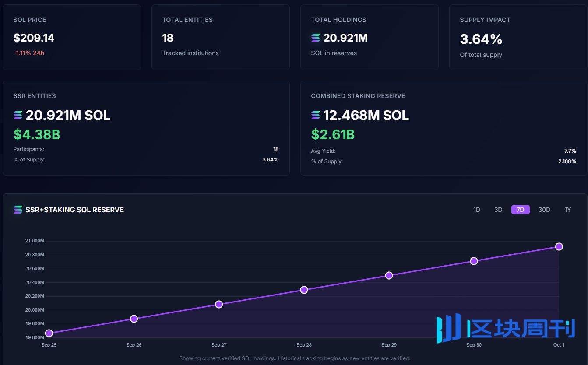Select the Sep 29 data point

pos(389,275)
